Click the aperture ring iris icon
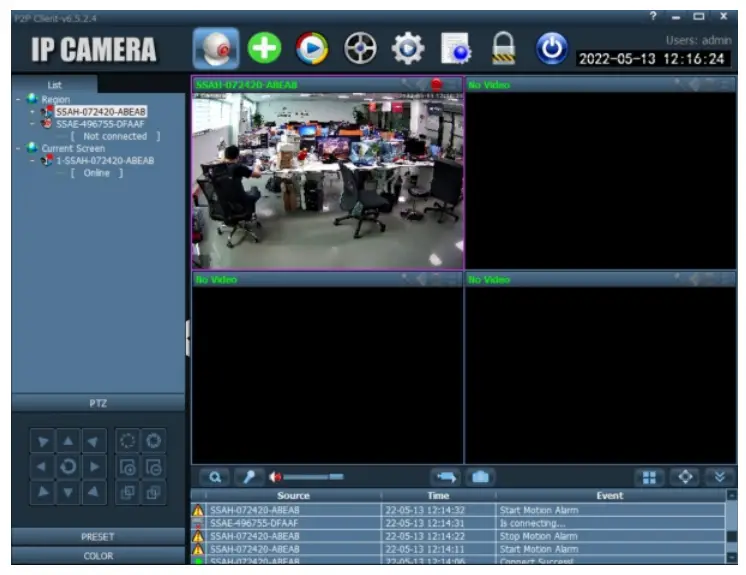This screenshot has height=575, width=746. (x=154, y=441)
